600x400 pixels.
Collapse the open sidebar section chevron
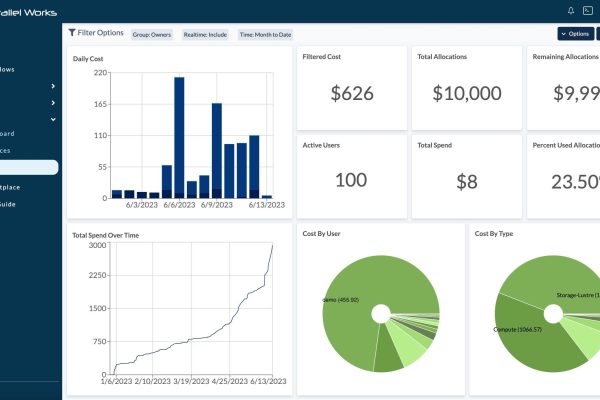[53, 119]
